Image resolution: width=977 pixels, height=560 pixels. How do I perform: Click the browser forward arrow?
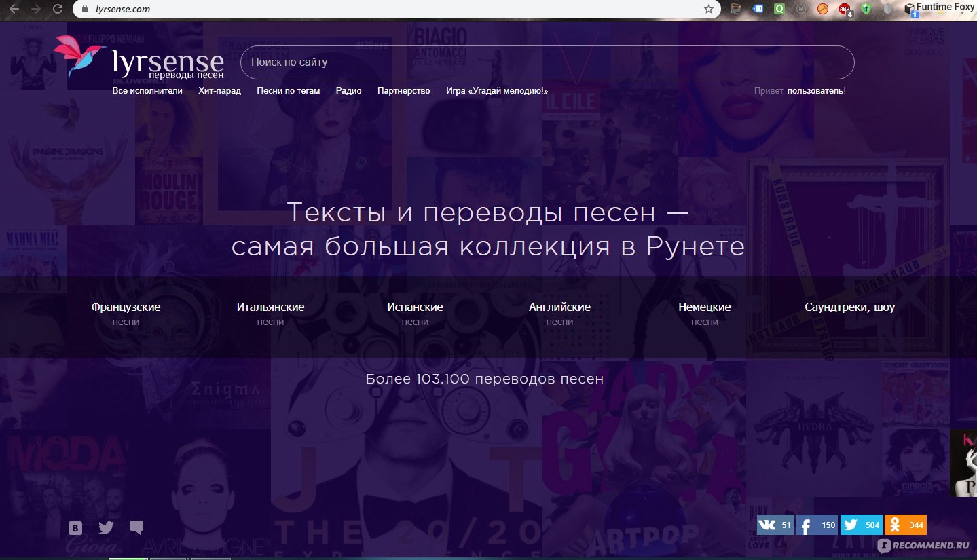(36, 10)
